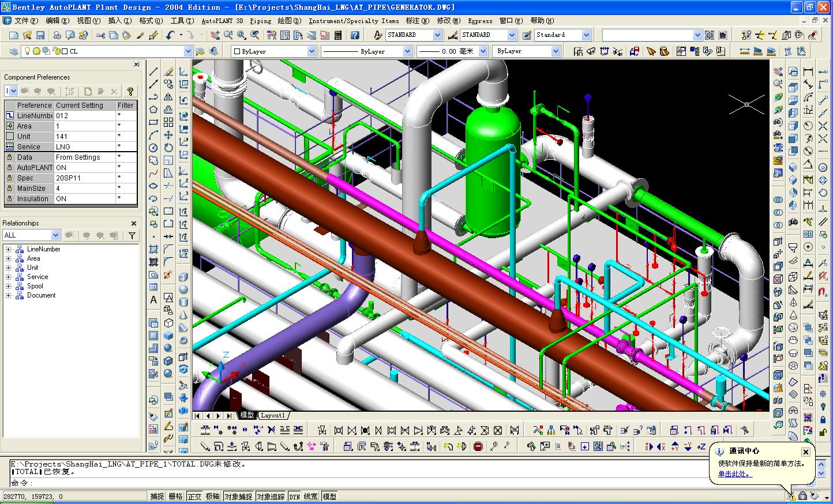Open the 0.00 毫米 lineweight dropdown

tap(482, 51)
